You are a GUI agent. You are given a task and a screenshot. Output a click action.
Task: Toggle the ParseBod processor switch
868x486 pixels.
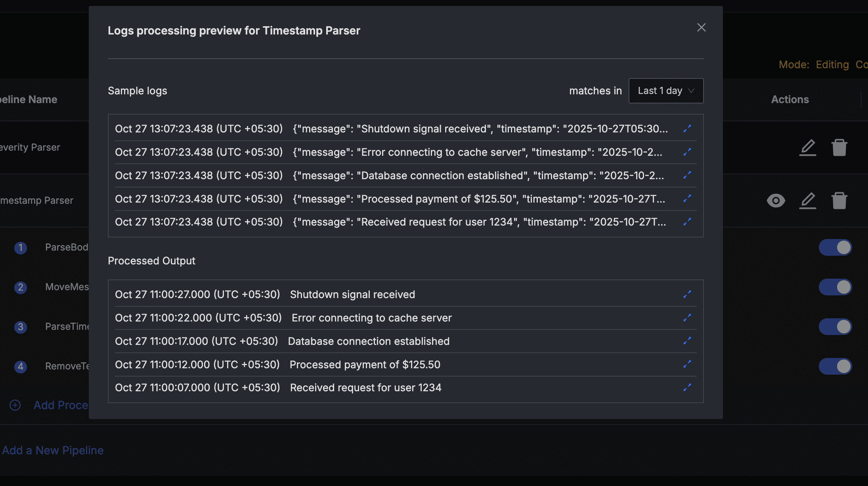(835, 247)
